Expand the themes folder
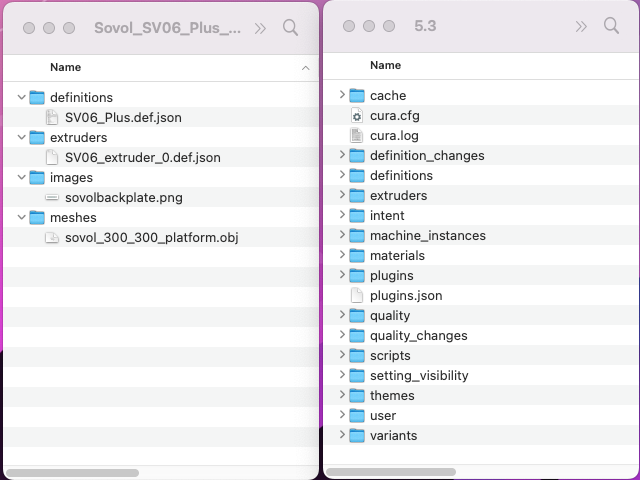Image resolution: width=640 pixels, height=480 pixels. click(x=342, y=395)
